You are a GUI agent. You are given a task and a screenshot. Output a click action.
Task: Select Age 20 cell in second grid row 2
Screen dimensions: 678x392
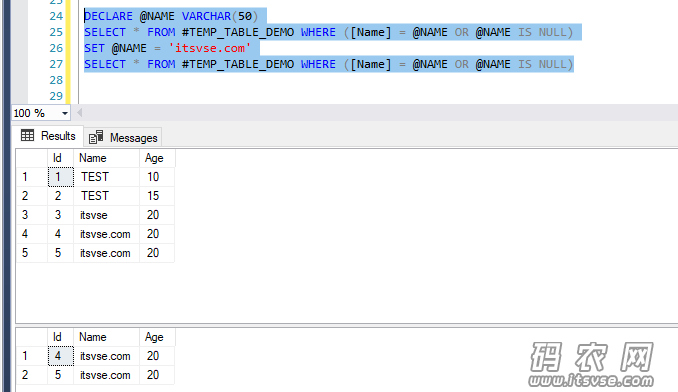157,375
